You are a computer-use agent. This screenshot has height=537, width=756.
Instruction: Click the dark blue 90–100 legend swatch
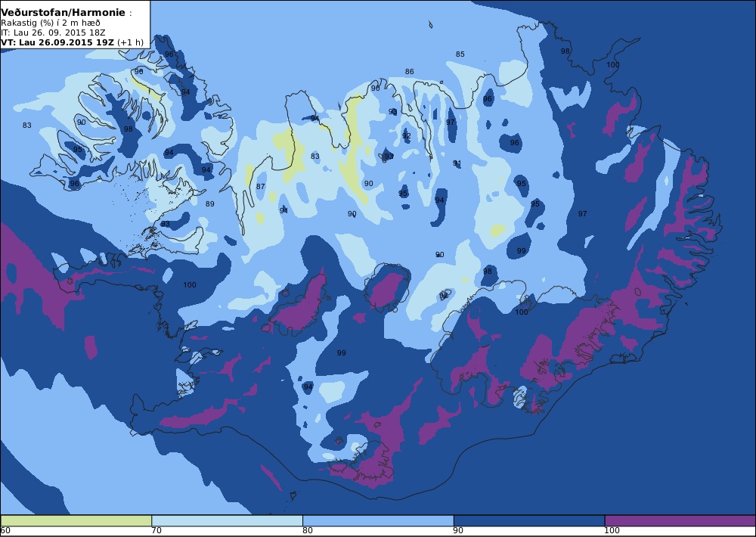tap(529, 520)
